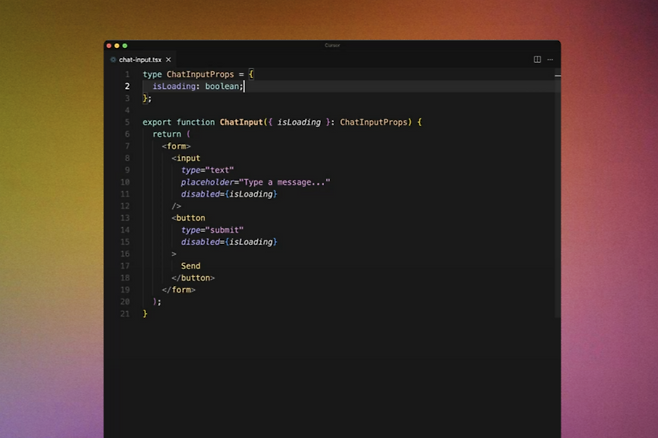
Task: Click the file type icon on chat-input.tsx tab
Action: point(113,60)
